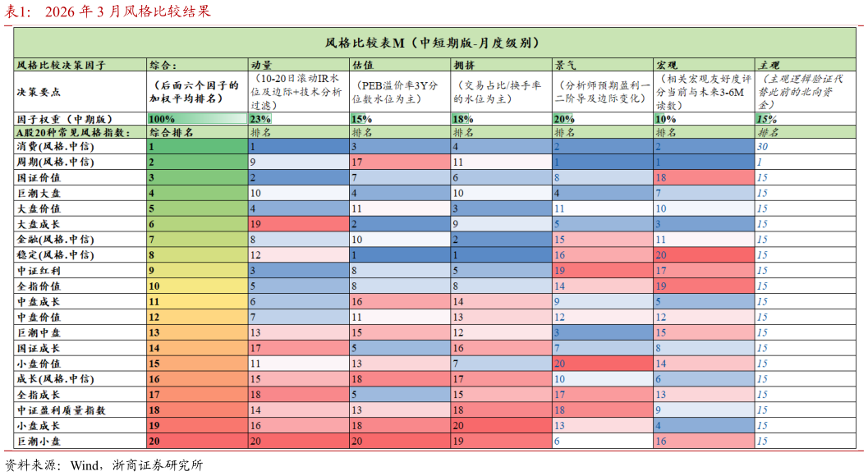Click crowding rank 2 in 金融 row
This screenshot has width=868, height=476.
tap(502, 240)
